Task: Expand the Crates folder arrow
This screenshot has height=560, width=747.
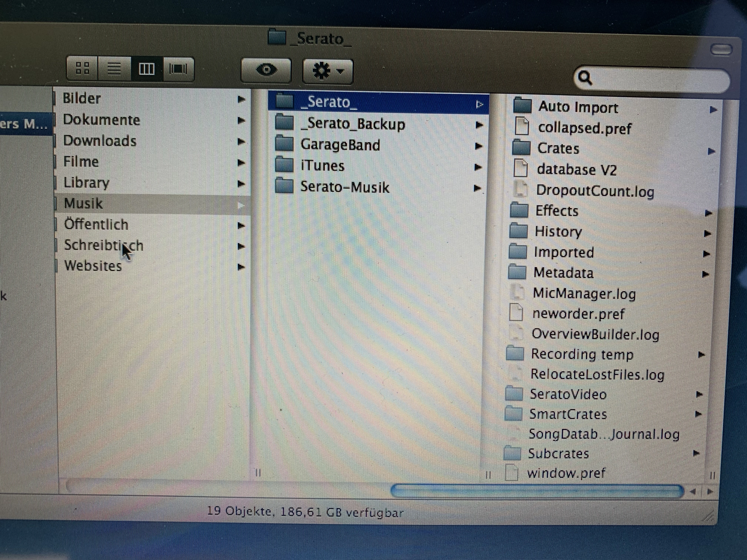Action: 711,151
